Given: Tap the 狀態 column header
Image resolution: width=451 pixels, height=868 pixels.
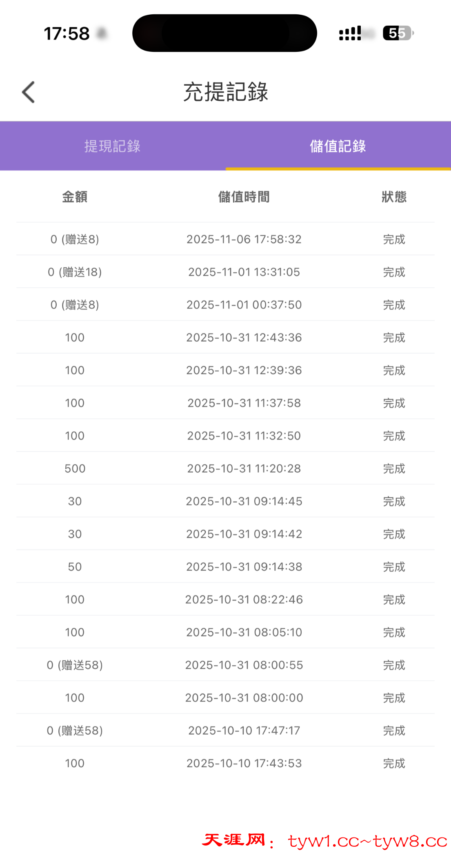Looking at the screenshot, I should (394, 197).
